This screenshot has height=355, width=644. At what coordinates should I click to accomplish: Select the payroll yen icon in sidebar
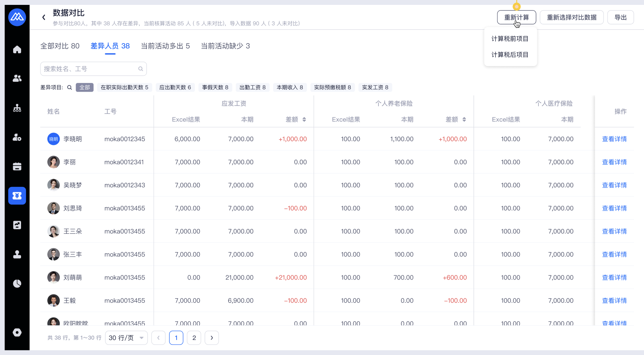(x=17, y=196)
